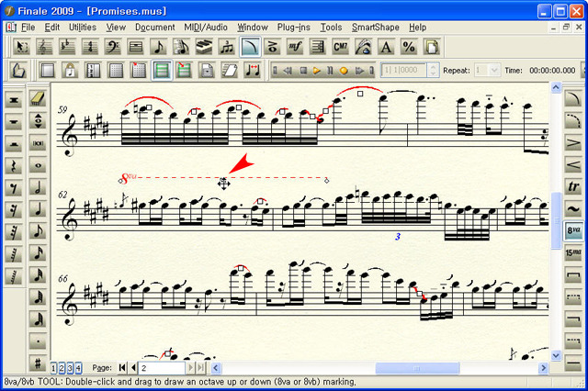Select the solid bracket smart shape
This screenshot has height=391, width=588.
click(573, 275)
